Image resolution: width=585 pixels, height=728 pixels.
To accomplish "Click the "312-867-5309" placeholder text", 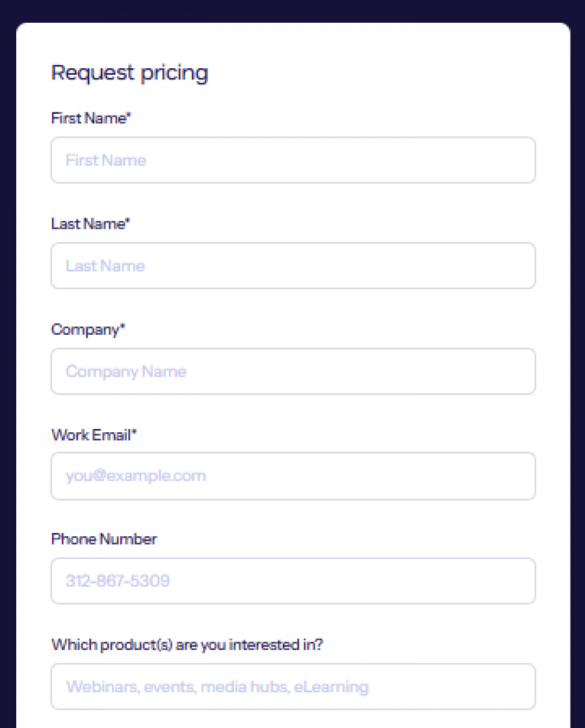I will [x=118, y=580].
